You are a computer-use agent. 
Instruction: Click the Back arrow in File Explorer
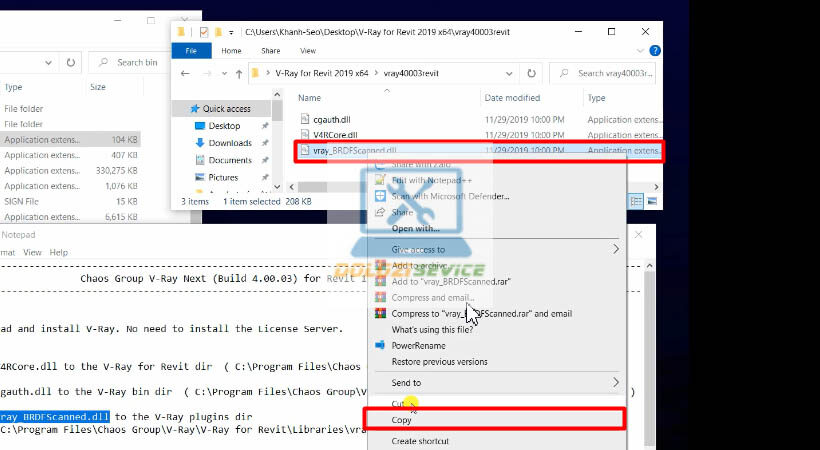(x=185, y=74)
